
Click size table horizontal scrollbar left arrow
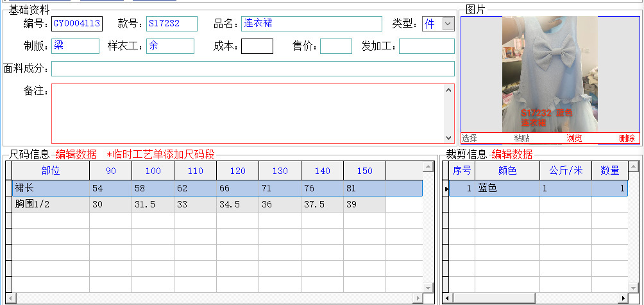coord(10,298)
